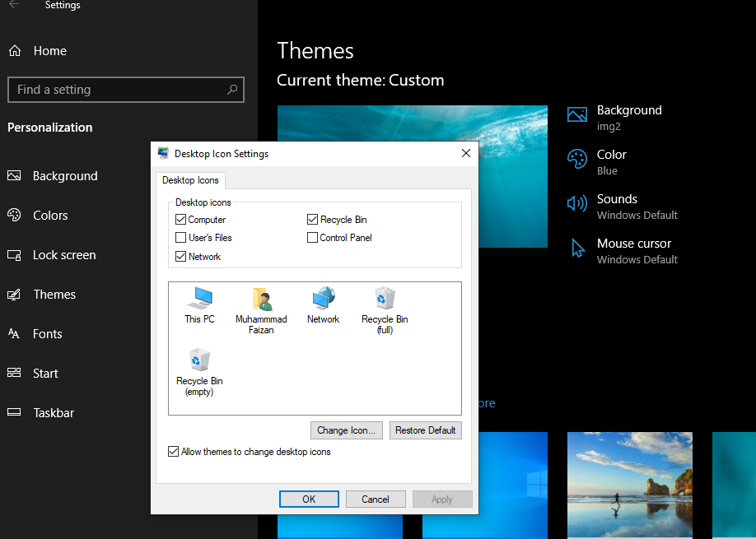
Task: Select the Recycle Bin (full) icon
Action: [x=385, y=311]
